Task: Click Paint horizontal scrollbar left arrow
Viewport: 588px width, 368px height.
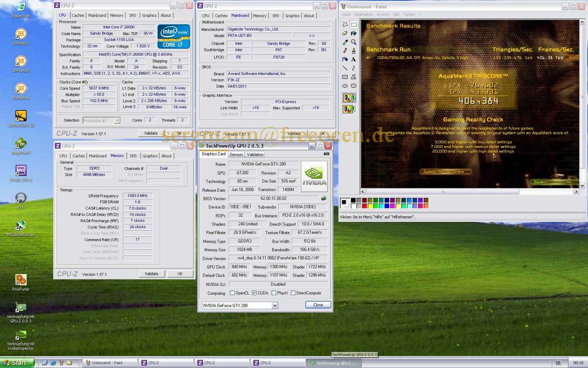Action: pyautogui.click(x=363, y=191)
